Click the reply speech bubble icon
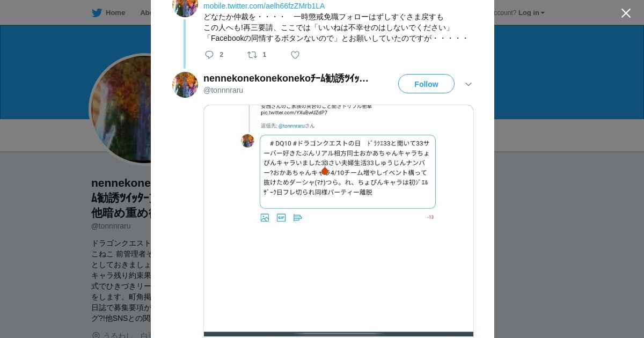 [x=209, y=55]
